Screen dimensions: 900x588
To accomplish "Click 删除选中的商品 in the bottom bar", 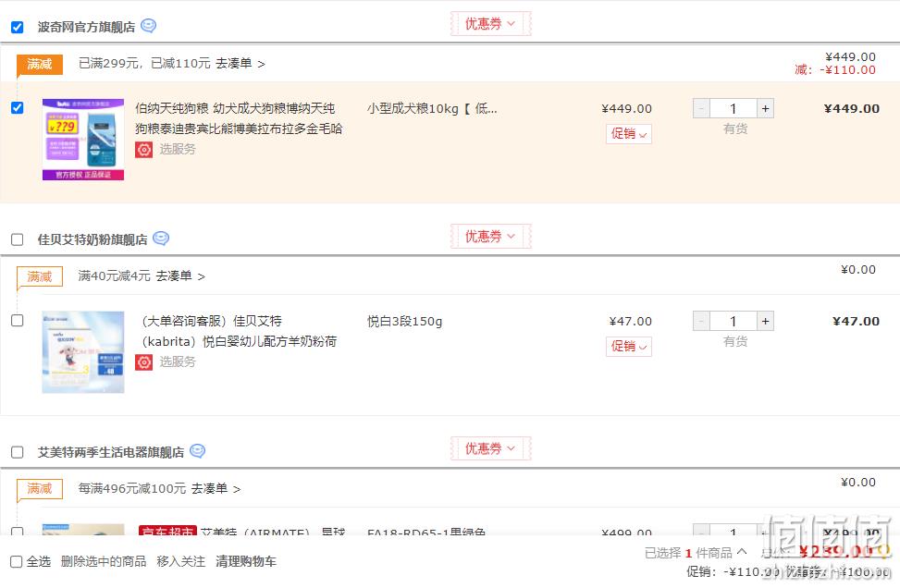I will click(104, 561).
